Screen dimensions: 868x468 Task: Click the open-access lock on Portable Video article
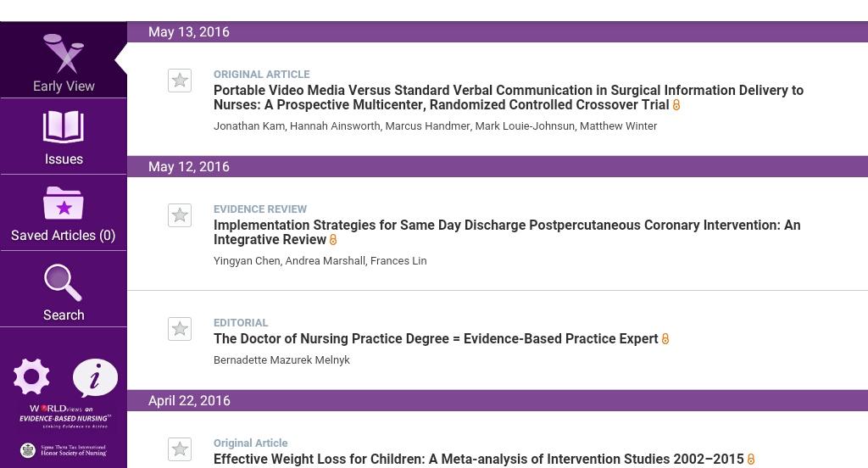point(676,105)
